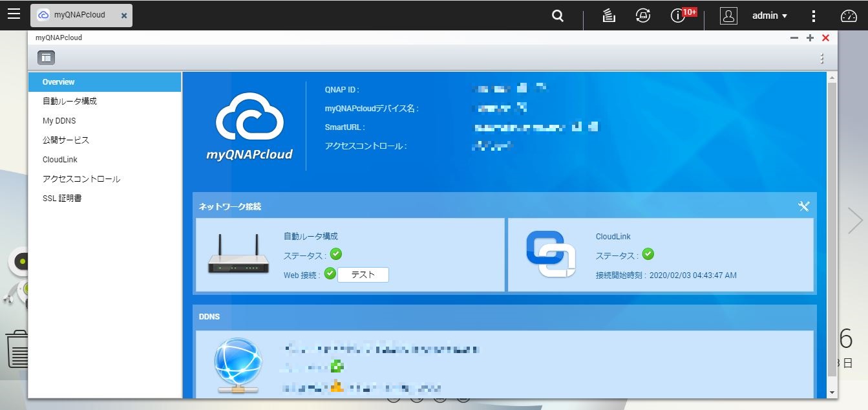Click the 自動ルータ構成 heading link
Screen dimensions: 868x410
click(311, 237)
